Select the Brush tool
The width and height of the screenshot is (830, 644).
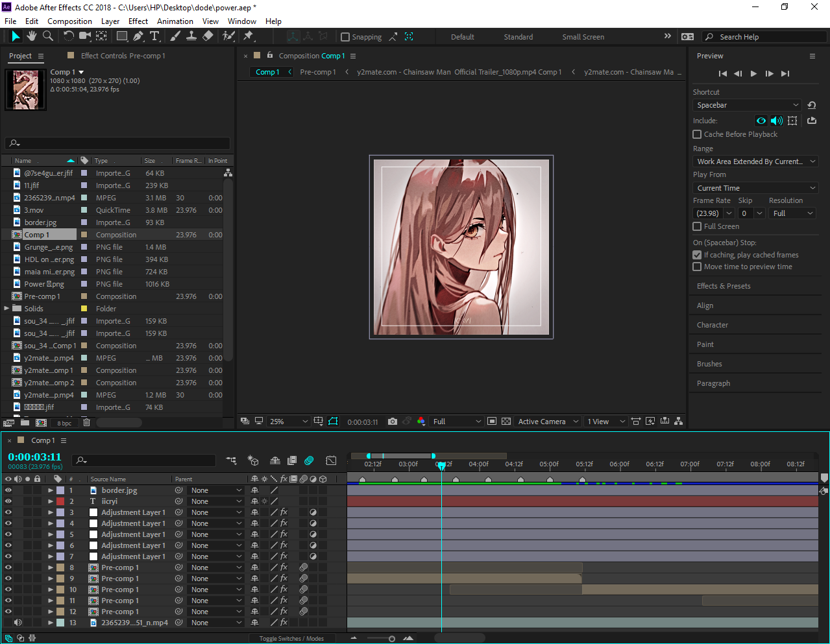pos(175,36)
